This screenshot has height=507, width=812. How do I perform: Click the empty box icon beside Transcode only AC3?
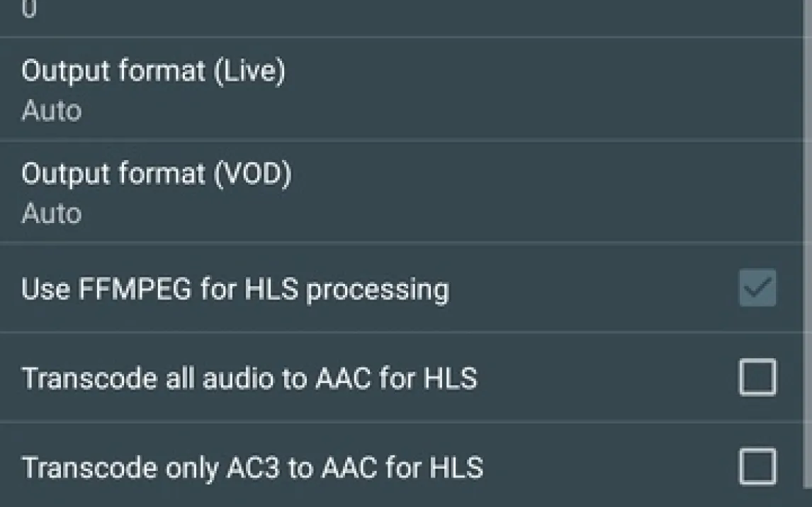tap(757, 467)
